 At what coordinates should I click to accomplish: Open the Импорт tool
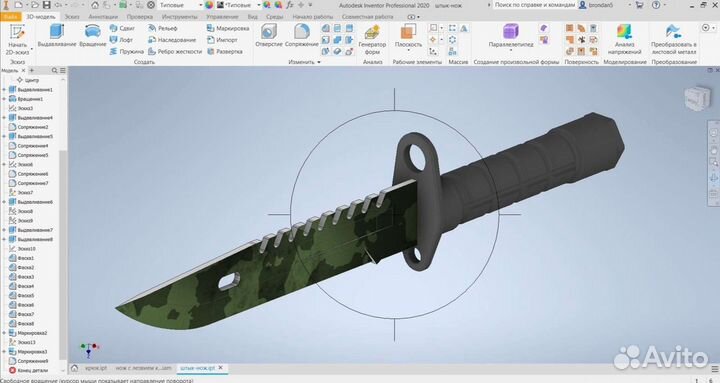(x=222, y=40)
